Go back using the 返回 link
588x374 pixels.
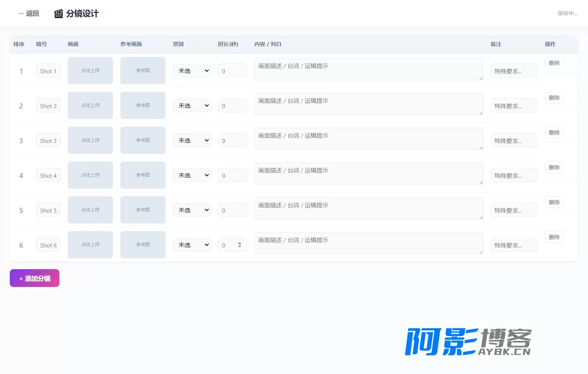(x=29, y=13)
